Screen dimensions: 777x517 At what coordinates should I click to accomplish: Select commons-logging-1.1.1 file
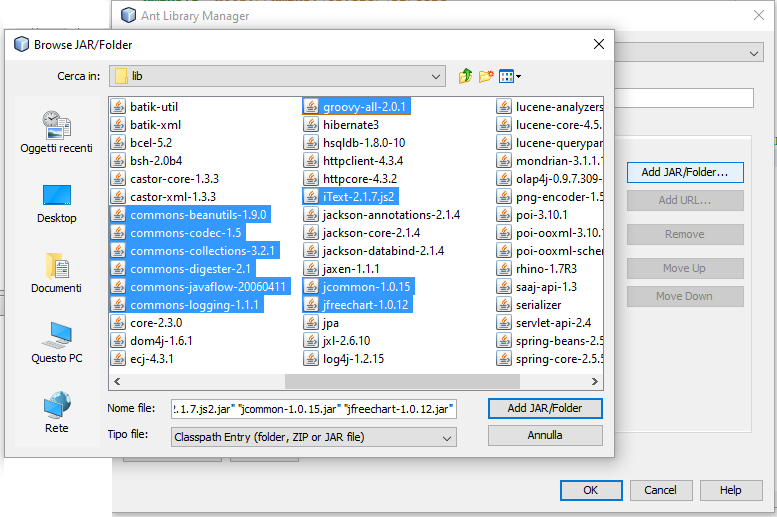click(187, 305)
